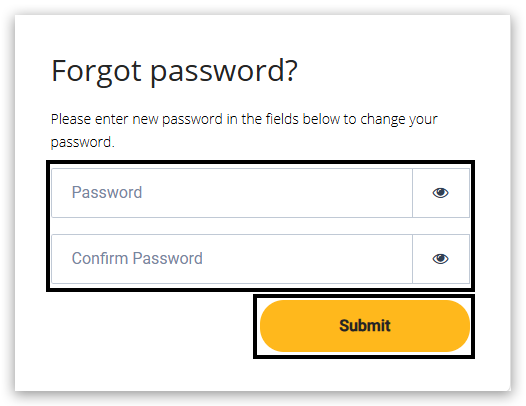Click the eye button cell beside Password
Image resolution: width=526 pixels, height=406 pixels.
441,193
